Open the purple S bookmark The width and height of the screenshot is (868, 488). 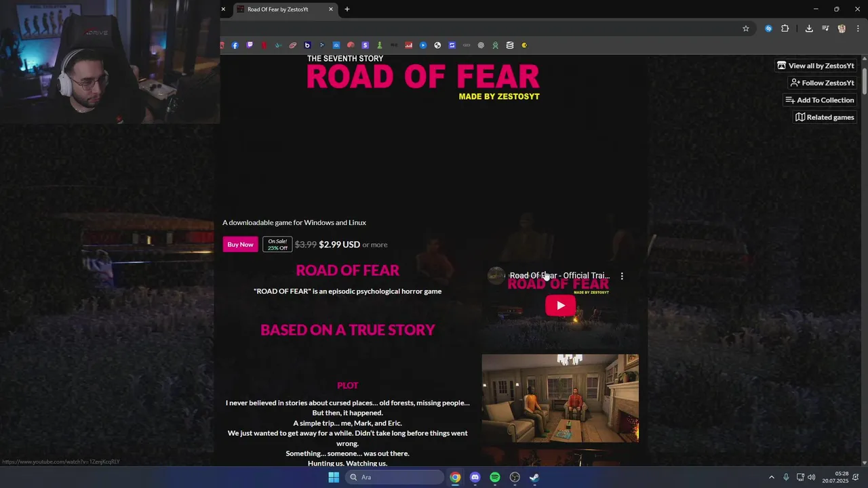[x=365, y=45]
